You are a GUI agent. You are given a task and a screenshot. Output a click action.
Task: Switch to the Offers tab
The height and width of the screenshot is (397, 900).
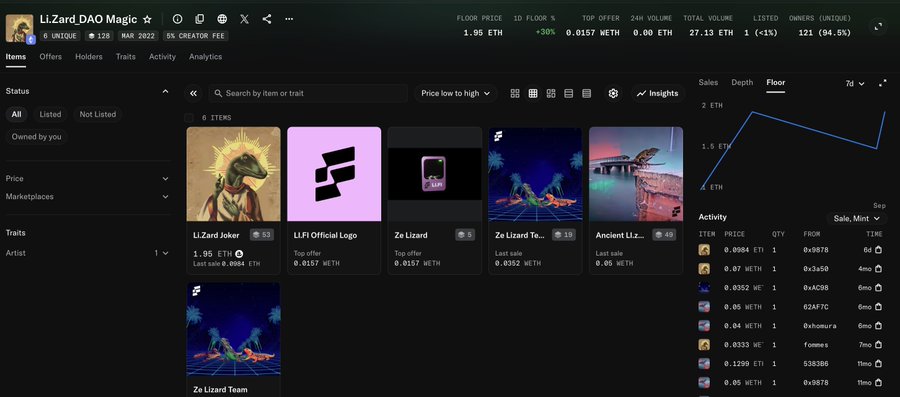coord(51,57)
